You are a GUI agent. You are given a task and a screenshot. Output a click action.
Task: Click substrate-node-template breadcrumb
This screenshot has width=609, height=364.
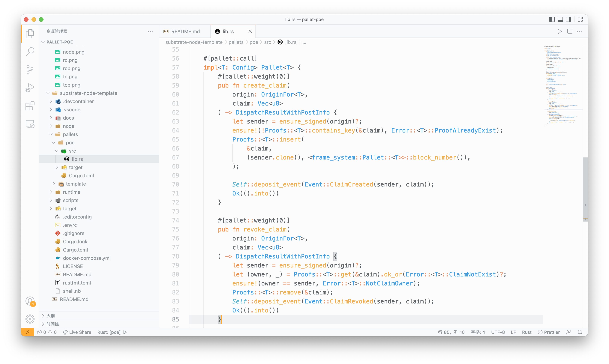coord(194,42)
